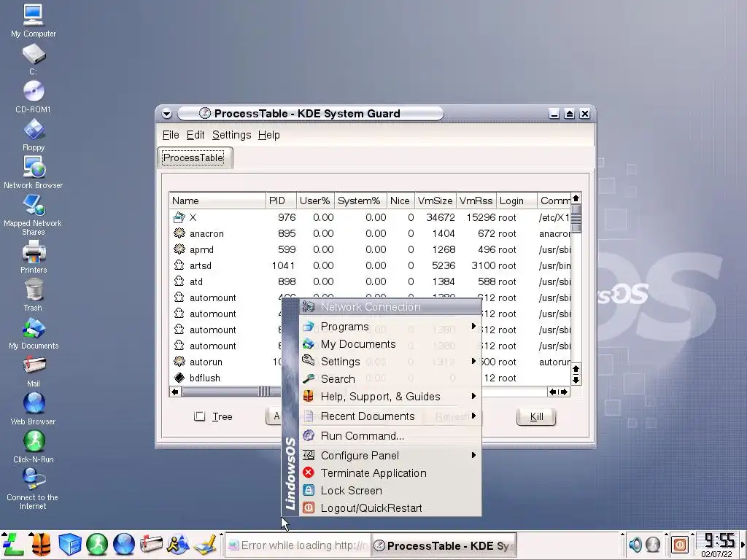Click the vertical scrollbar up arrow
Image resolution: width=747 pixels, height=560 pixels.
tap(576, 198)
